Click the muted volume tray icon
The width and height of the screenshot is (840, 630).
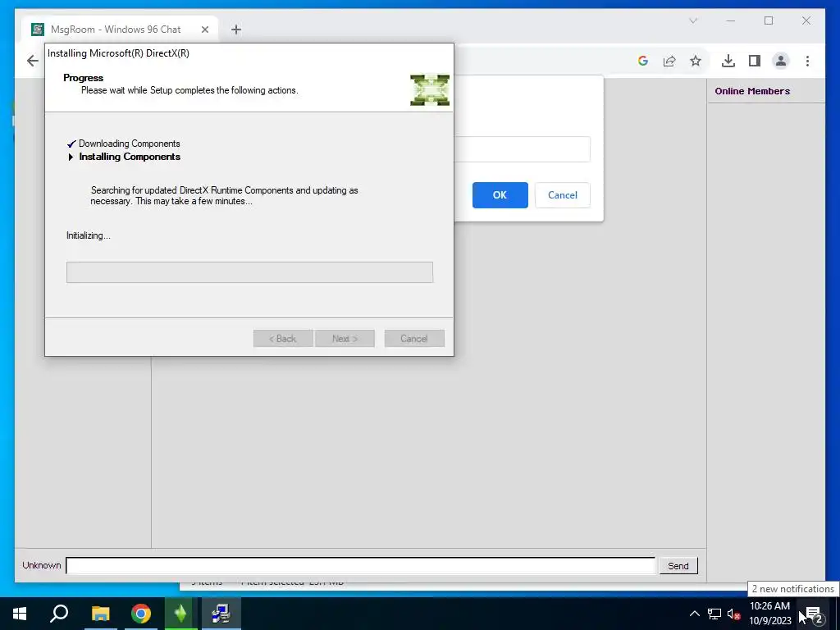(x=733, y=614)
